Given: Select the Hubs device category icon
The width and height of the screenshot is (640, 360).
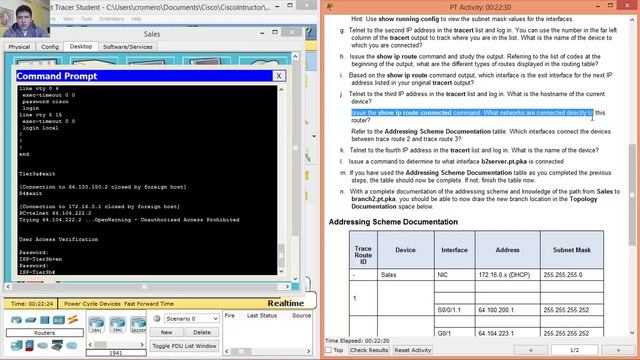Looking at the screenshot, I should click(x=45, y=320).
